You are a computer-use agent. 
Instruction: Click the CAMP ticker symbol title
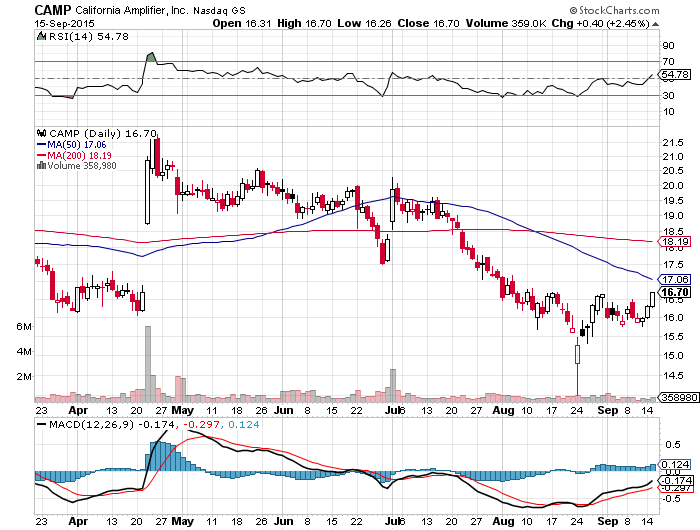tap(53, 10)
